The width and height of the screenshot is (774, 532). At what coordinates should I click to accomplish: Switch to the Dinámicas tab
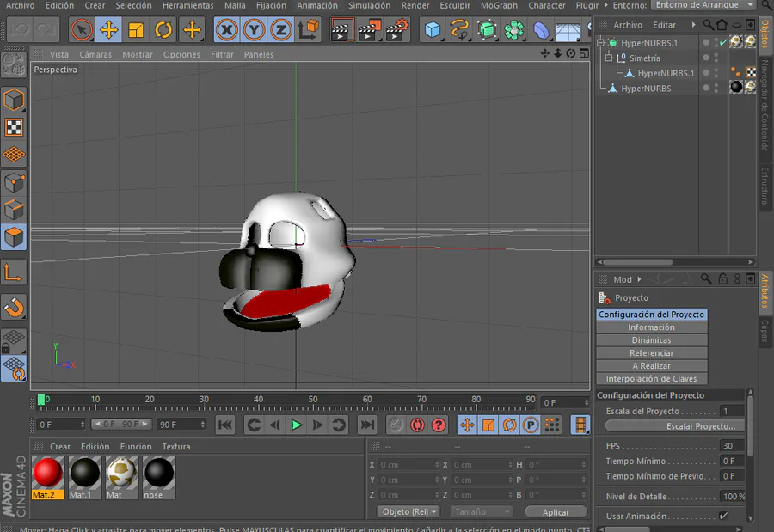(651, 340)
